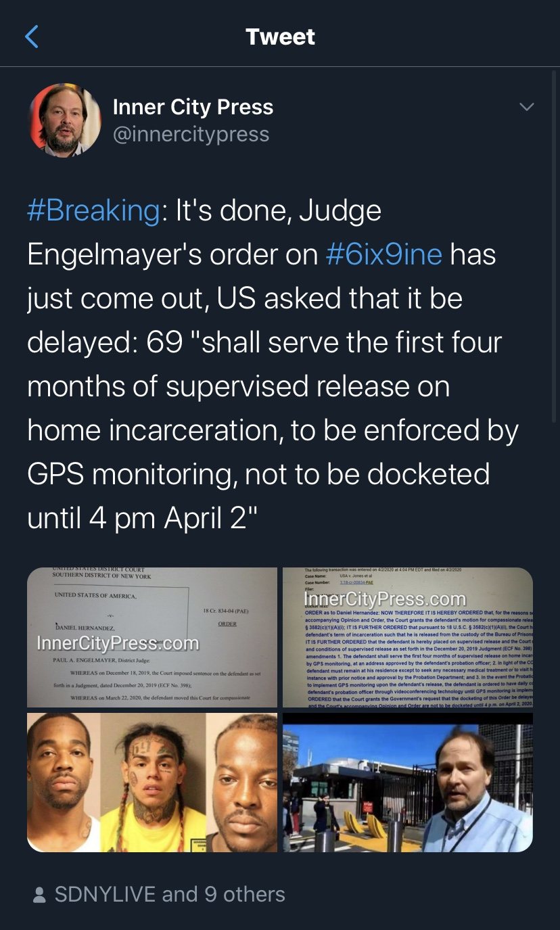
Task: Expand the tweet options chevron
Action: click(x=526, y=107)
